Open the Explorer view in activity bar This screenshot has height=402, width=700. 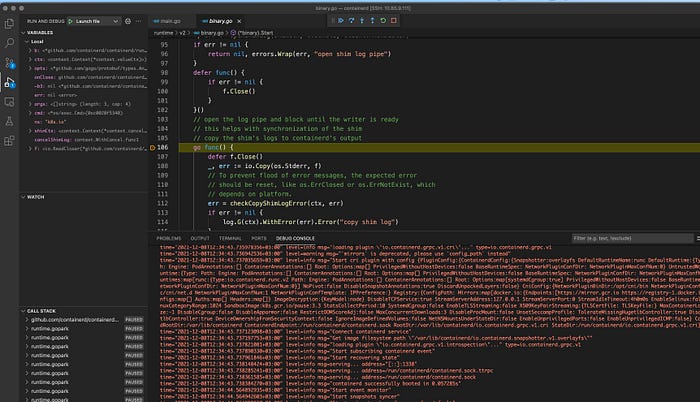click(9, 24)
